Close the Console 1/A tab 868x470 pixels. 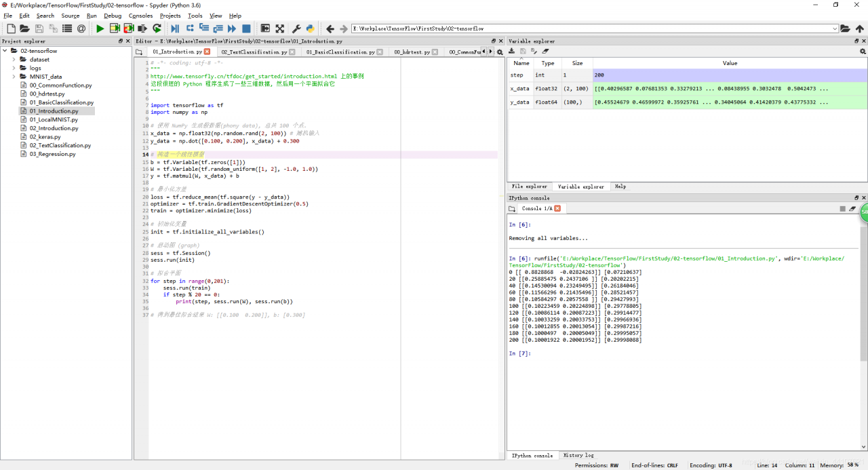coord(557,208)
